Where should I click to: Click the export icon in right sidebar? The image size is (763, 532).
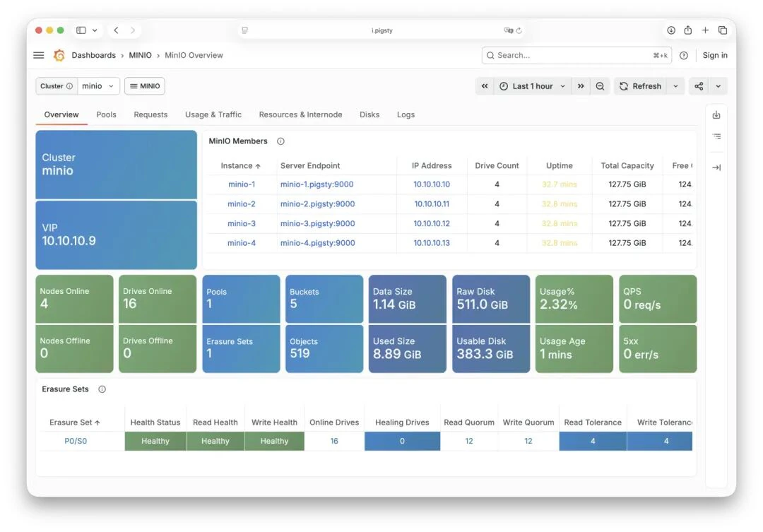coord(716,115)
